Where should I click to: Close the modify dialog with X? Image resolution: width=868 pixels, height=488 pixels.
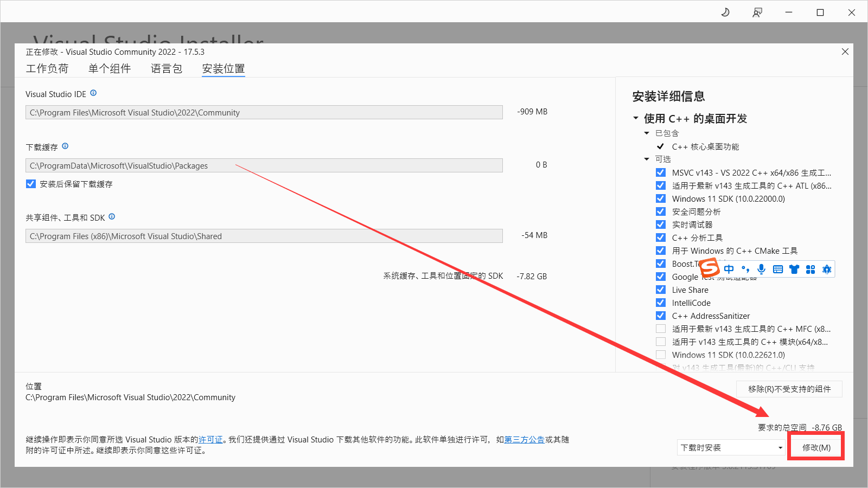pyautogui.click(x=845, y=52)
